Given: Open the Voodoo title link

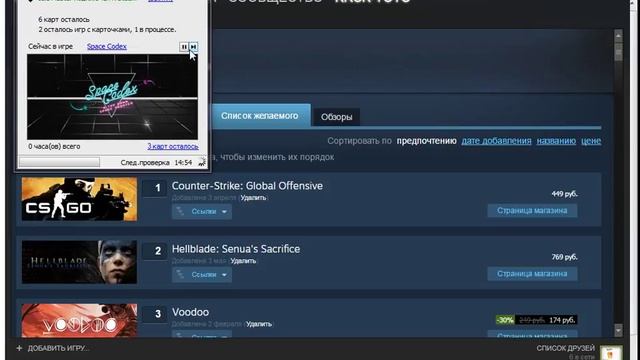Looking at the screenshot, I should [x=190, y=312].
